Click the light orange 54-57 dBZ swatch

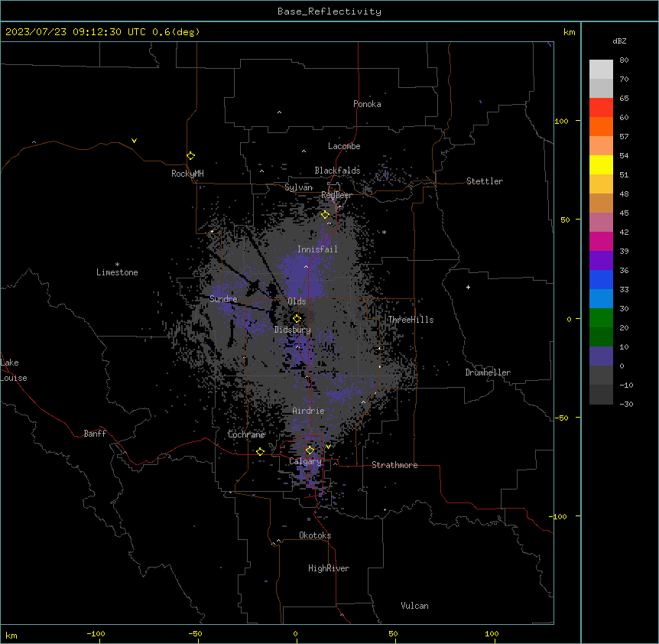(601, 146)
